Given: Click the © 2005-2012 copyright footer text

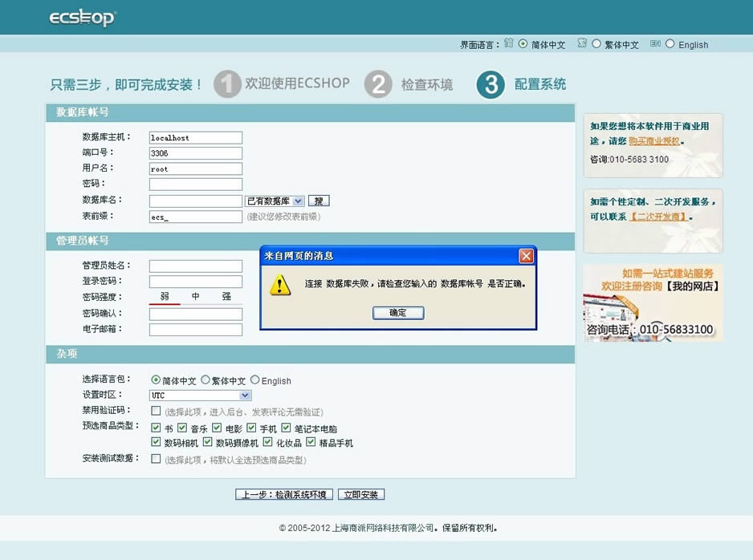Looking at the screenshot, I should click(388, 528).
